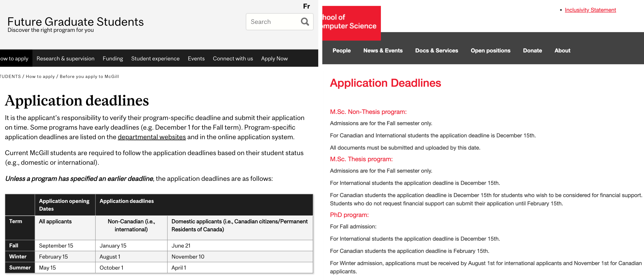Go to Open positions page
This screenshot has width=644, height=280.
point(490,51)
